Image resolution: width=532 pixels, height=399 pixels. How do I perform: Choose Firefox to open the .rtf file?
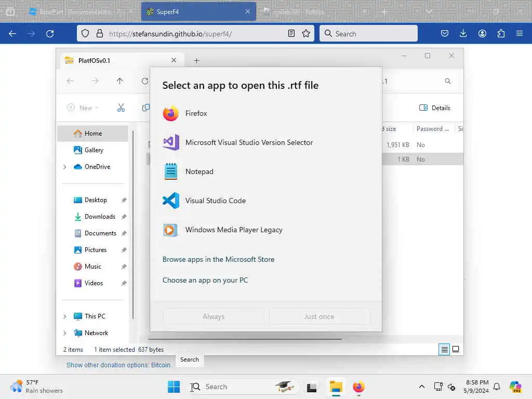click(x=265, y=113)
